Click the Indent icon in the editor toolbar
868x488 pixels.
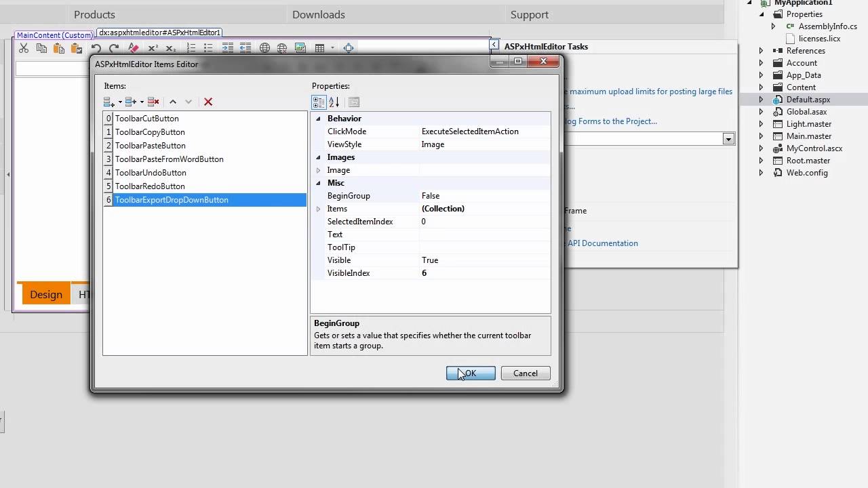click(x=228, y=48)
